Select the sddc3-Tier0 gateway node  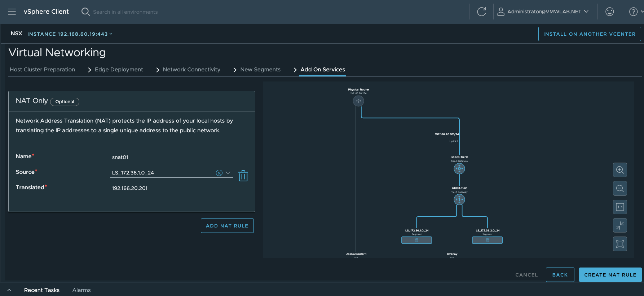click(459, 168)
